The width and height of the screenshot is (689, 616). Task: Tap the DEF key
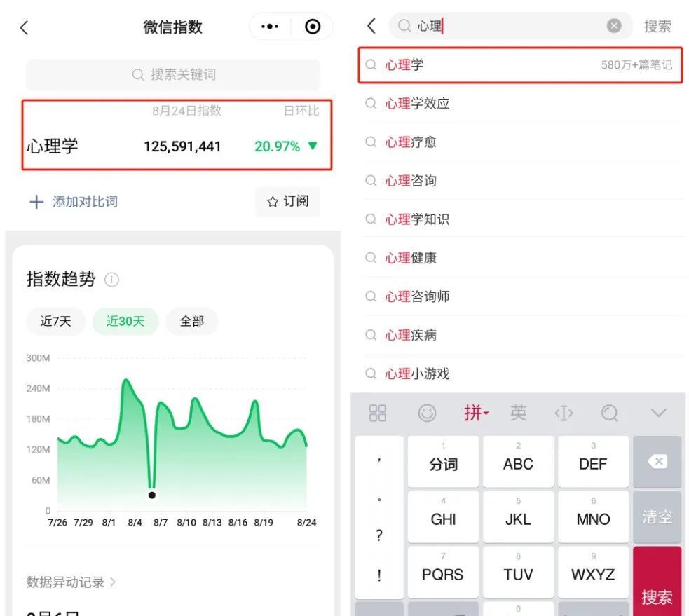pos(593,461)
